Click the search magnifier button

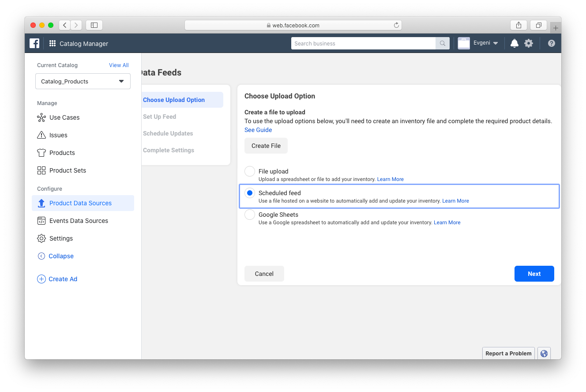point(442,43)
